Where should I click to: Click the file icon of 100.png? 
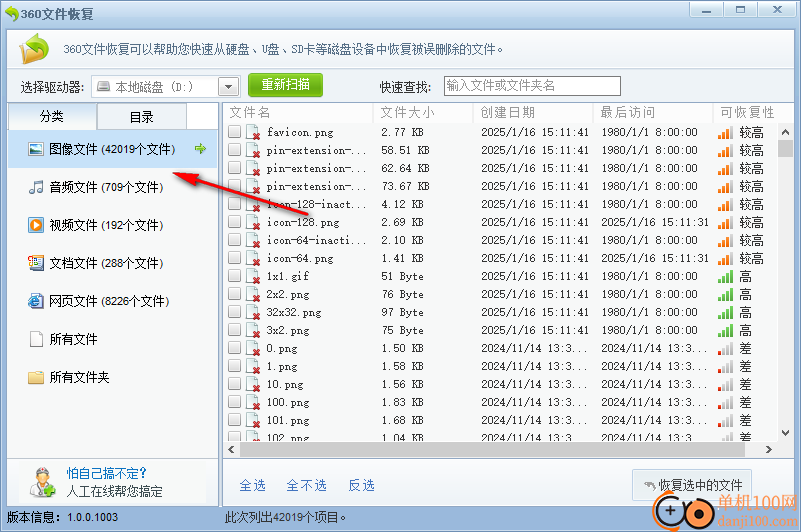point(253,402)
